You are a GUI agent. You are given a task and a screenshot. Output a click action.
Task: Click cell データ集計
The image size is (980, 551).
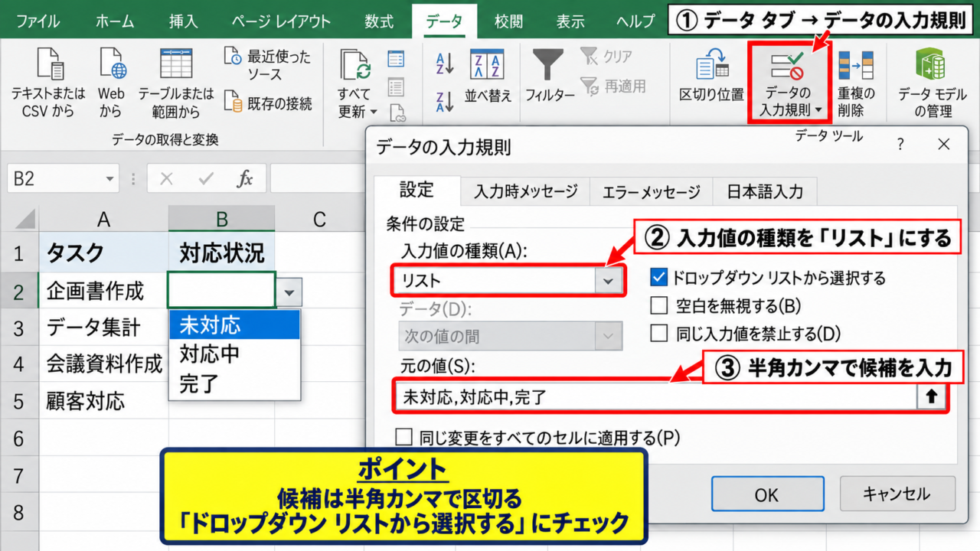(103, 328)
